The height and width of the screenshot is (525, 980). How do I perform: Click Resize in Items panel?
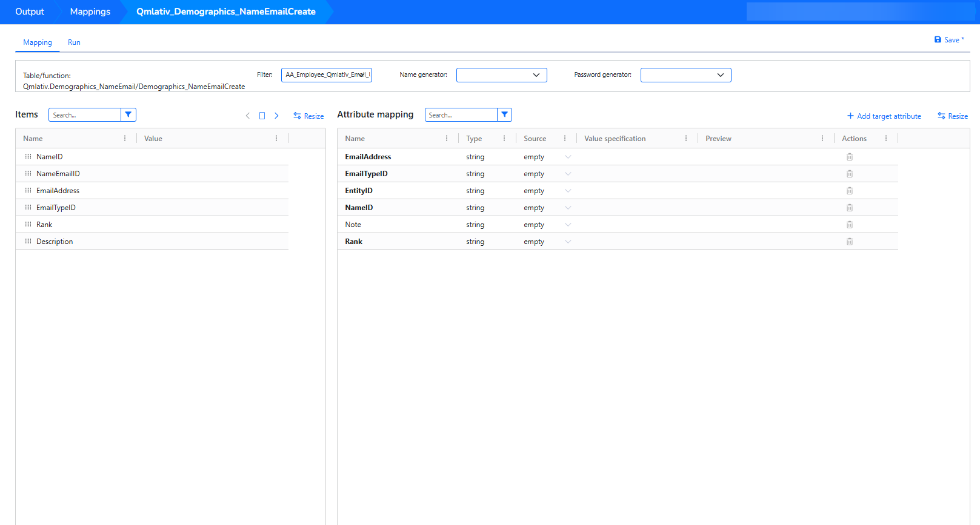[308, 116]
